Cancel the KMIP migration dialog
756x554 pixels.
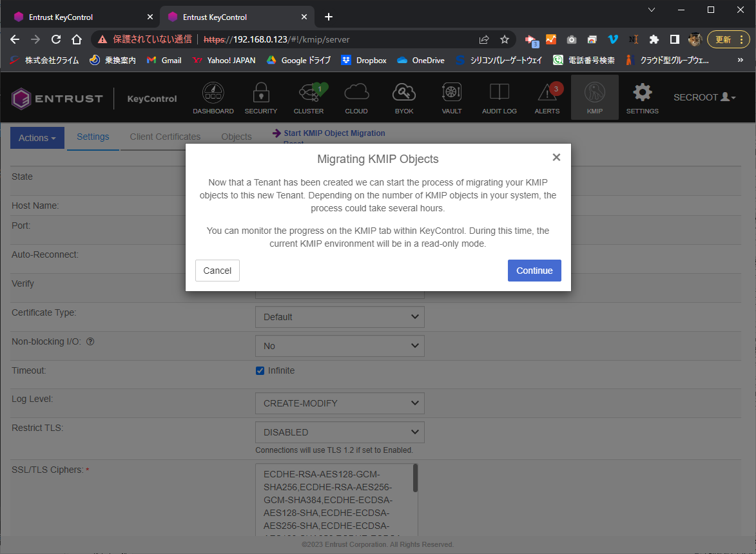point(217,271)
